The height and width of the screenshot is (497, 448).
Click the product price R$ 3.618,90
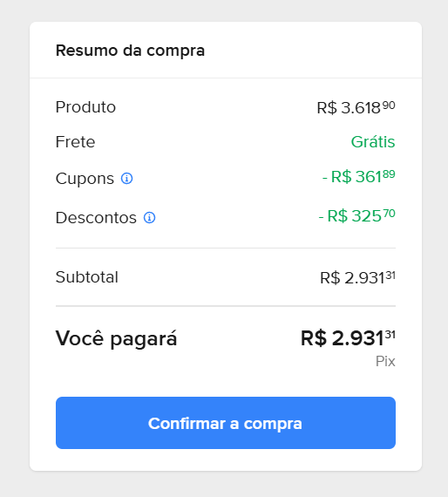(x=356, y=108)
